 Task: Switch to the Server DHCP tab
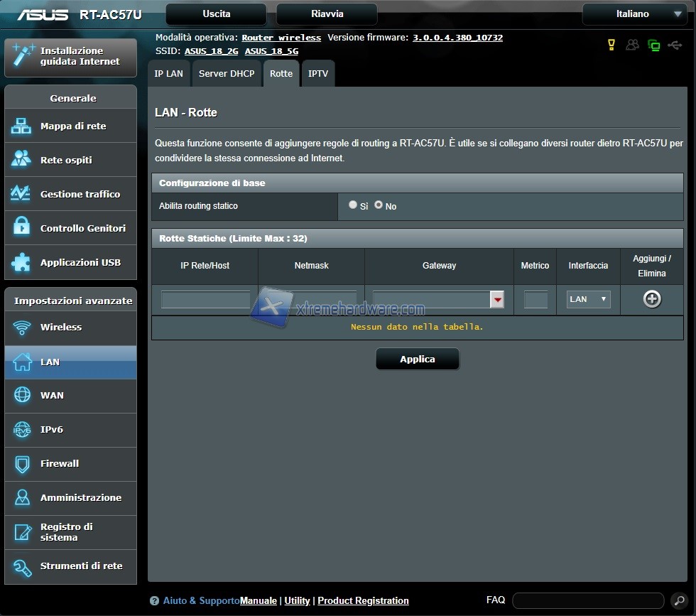(x=227, y=74)
